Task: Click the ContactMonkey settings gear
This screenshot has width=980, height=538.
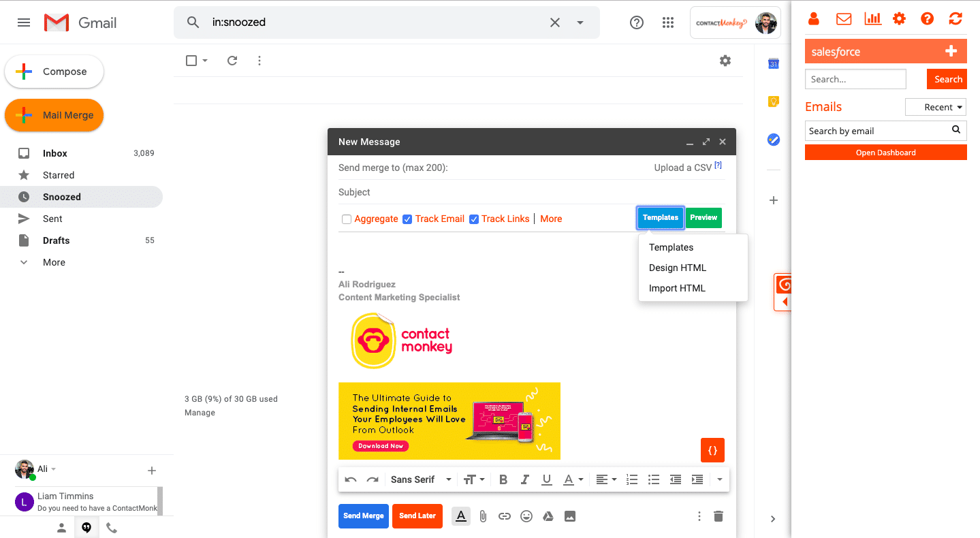Action: (900, 18)
